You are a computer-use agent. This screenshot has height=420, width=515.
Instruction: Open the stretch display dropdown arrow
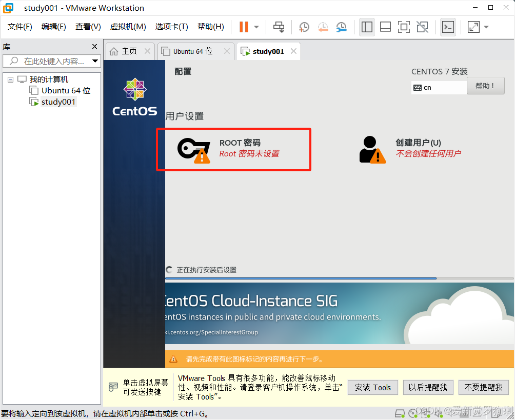[486, 27]
